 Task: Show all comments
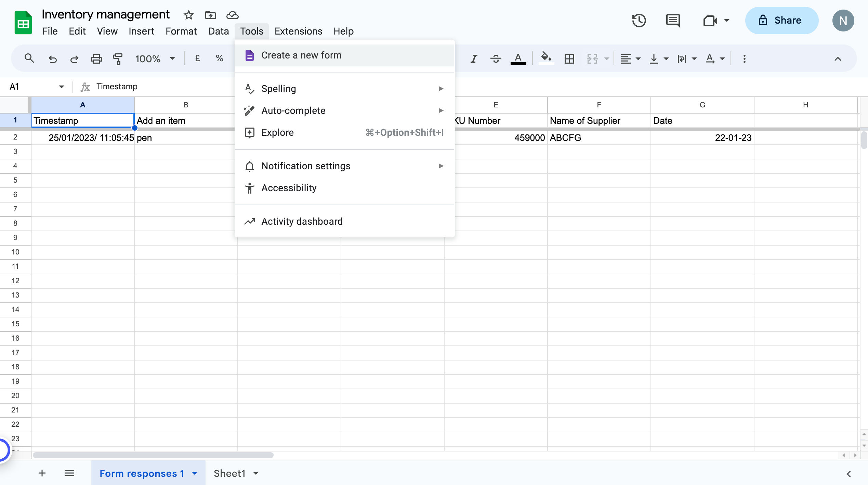pos(673,21)
